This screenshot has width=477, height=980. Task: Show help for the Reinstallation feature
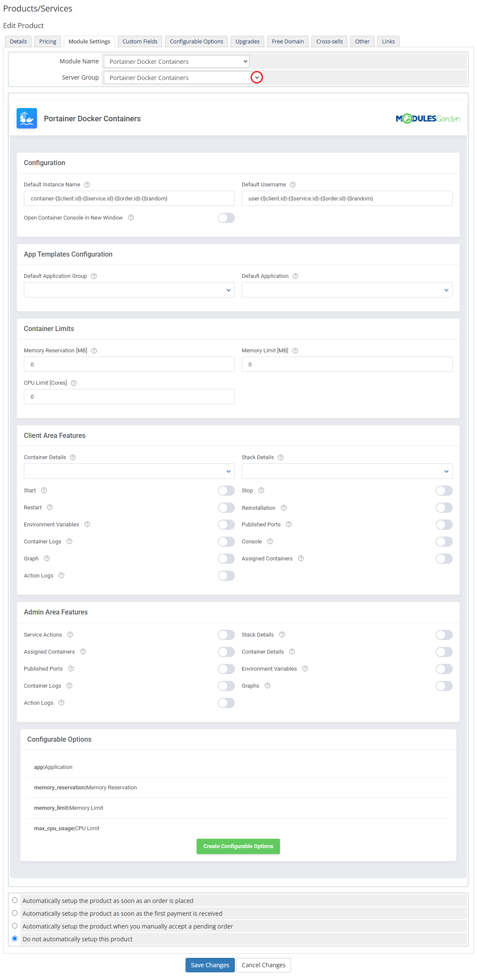[x=284, y=508]
